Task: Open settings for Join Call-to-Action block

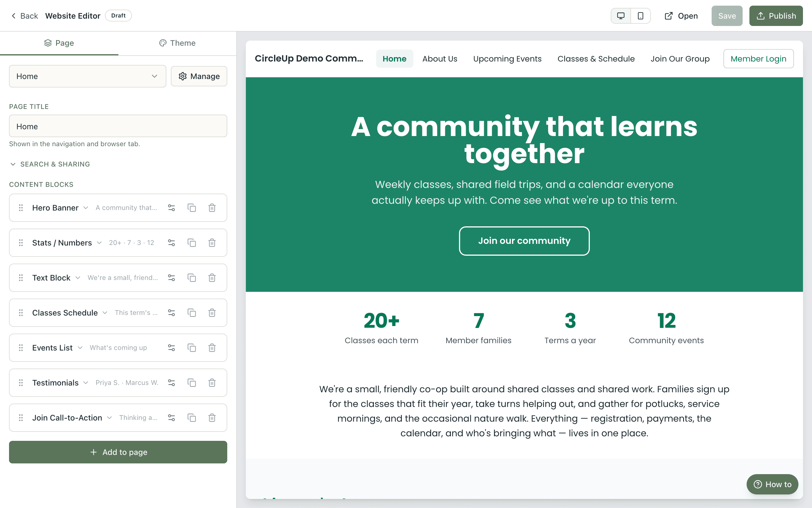Action: (x=171, y=418)
